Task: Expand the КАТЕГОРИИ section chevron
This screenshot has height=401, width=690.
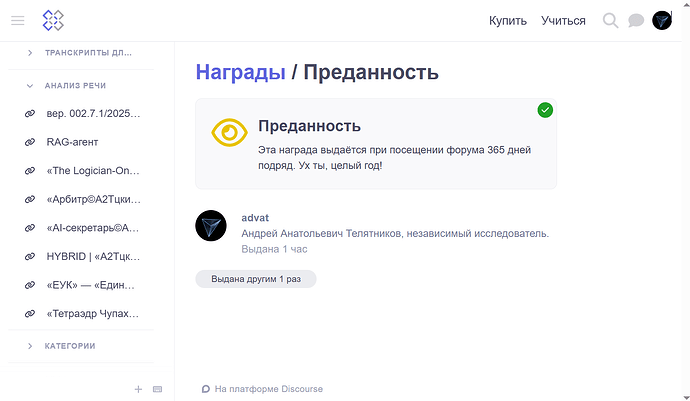Action: click(x=30, y=346)
